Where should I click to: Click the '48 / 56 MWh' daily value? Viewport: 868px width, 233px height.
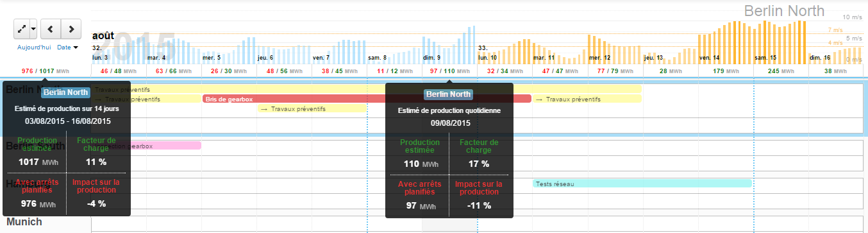(x=285, y=71)
